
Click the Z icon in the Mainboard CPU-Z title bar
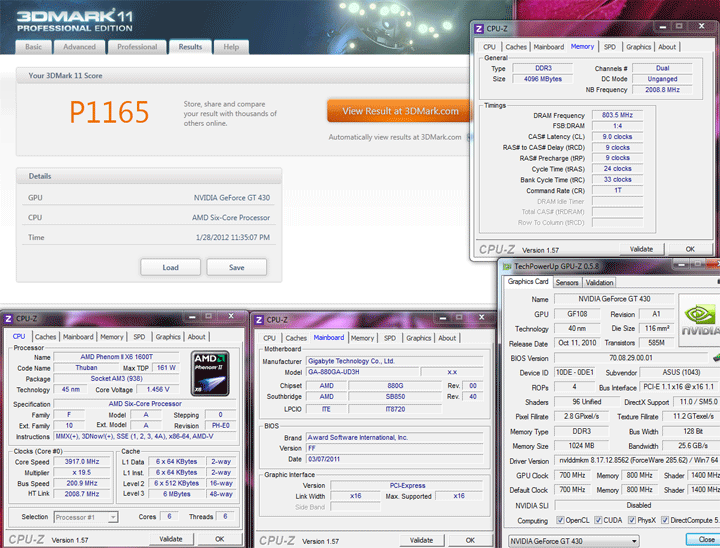(259, 320)
